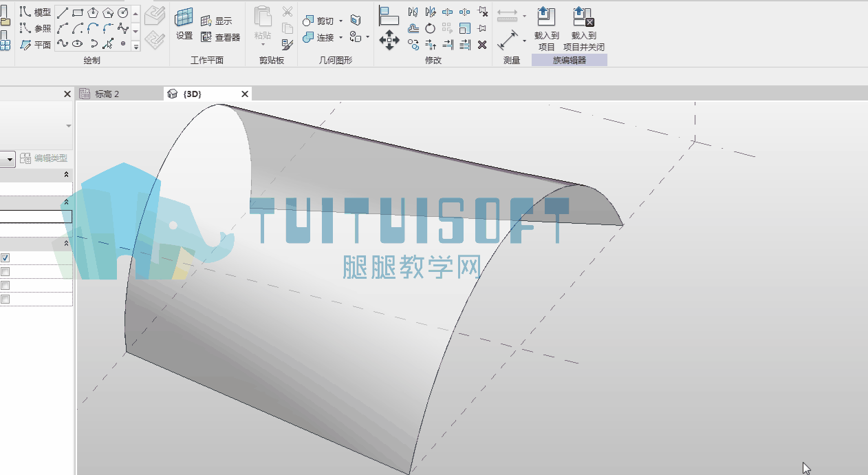Select the Rectangle draw tool

[78, 13]
